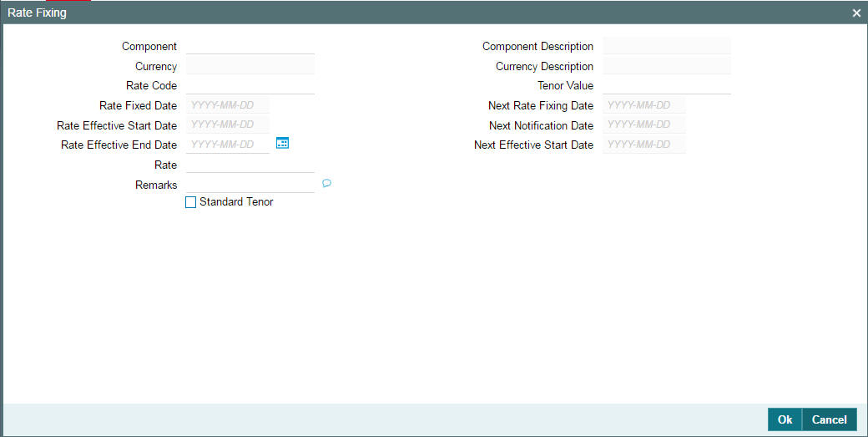This screenshot has width=868, height=437.
Task: Click the 'Next Notification Date' label
Action: 541,125
